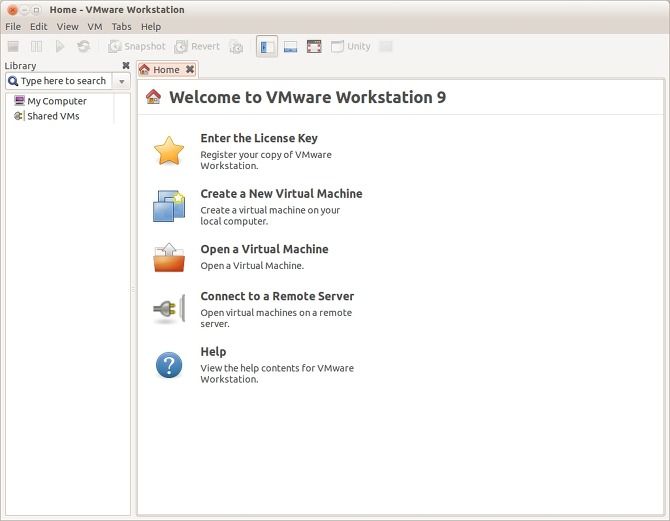The width and height of the screenshot is (670, 521).
Task: Click Enter the License Key link
Action: pyautogui.click(x=259, y=138)
